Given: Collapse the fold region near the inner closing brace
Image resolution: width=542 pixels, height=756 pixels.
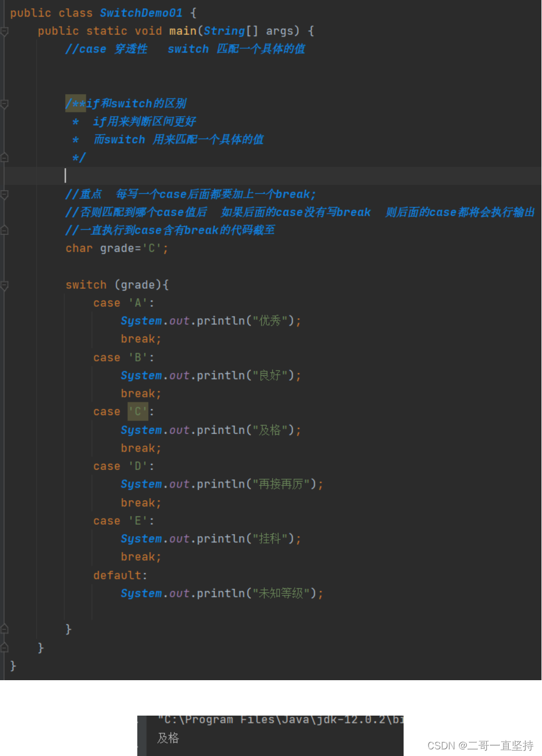Looking at the screenshot, I should (6, 628).
